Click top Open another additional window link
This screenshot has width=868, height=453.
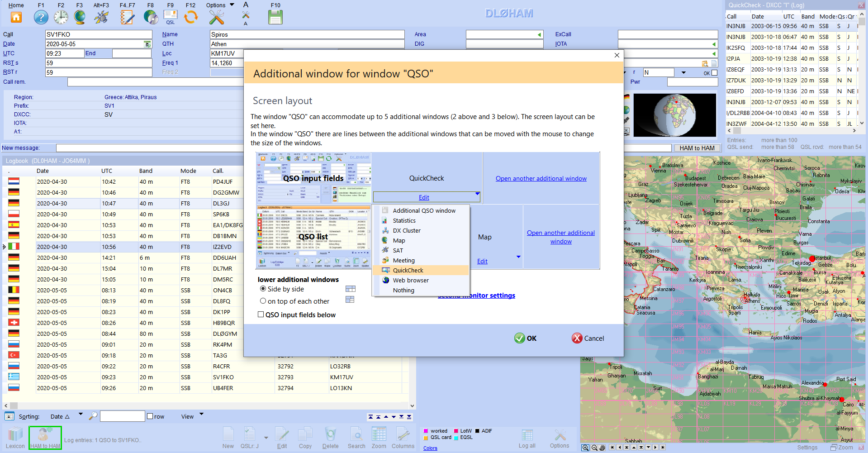[x=541, y=178]
